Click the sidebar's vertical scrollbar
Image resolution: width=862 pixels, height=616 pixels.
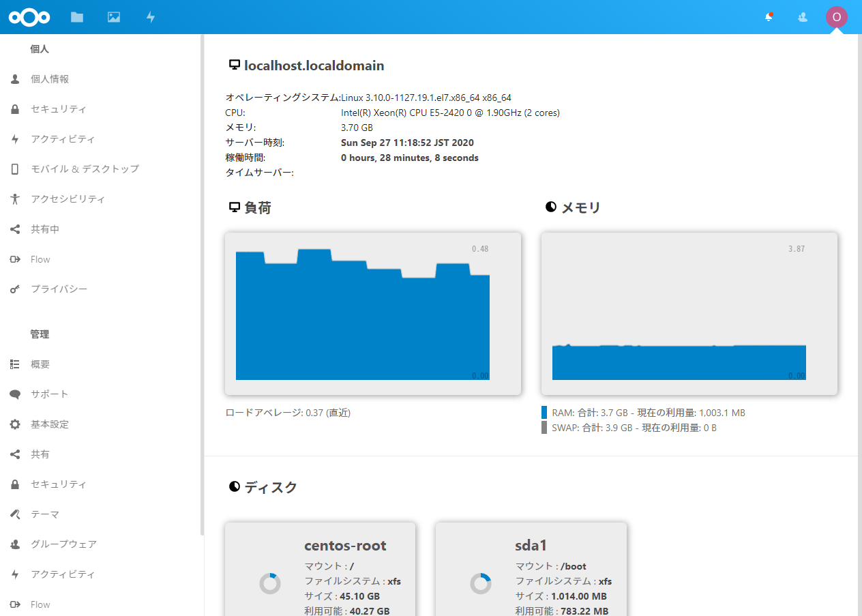coord(201,284)
